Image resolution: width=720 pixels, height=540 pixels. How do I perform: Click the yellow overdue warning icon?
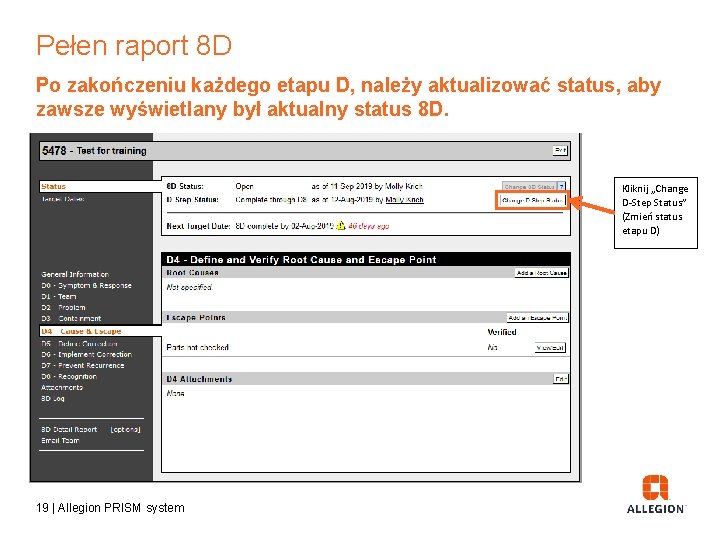click(x=341, y=225)
